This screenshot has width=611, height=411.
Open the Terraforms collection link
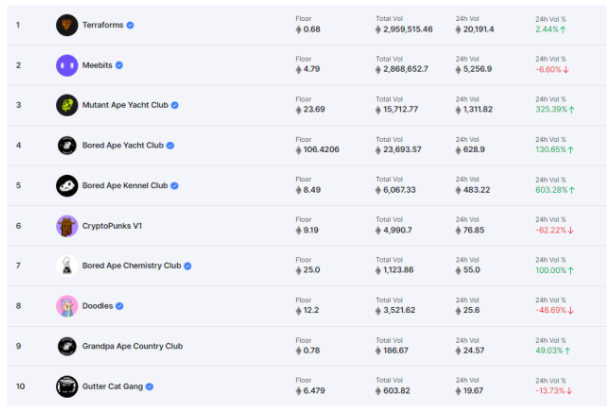click(x=103, y=25)
